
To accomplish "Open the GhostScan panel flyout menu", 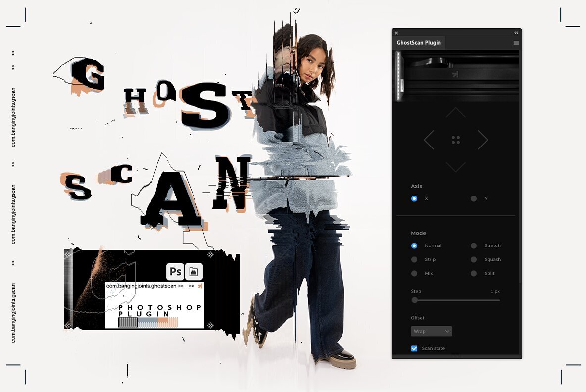I will click(515, 43).
